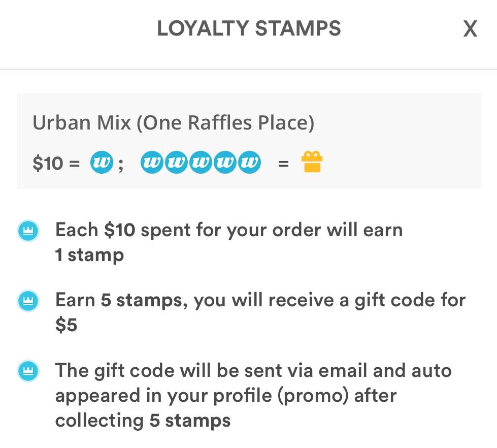Click the yellow gift box icon

coord(312,163)
